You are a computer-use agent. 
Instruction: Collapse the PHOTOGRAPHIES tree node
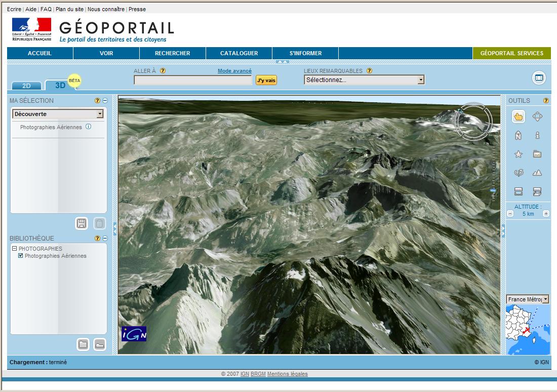[x=15, y=249]
